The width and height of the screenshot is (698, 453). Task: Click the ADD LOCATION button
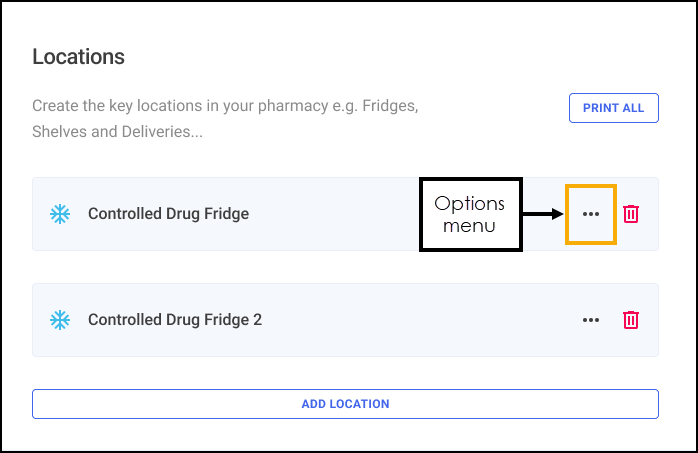345,404
